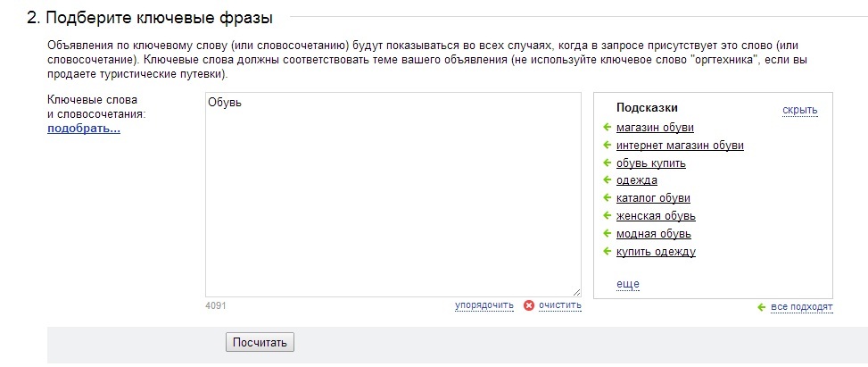Click the очистить link
The height and width of the screenshot is (367, 868).
coord(560,304)
